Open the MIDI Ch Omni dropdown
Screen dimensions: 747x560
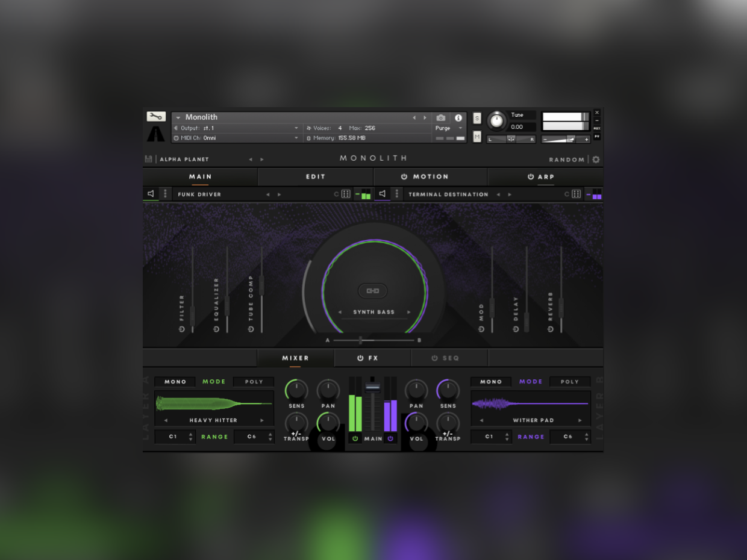236,138
